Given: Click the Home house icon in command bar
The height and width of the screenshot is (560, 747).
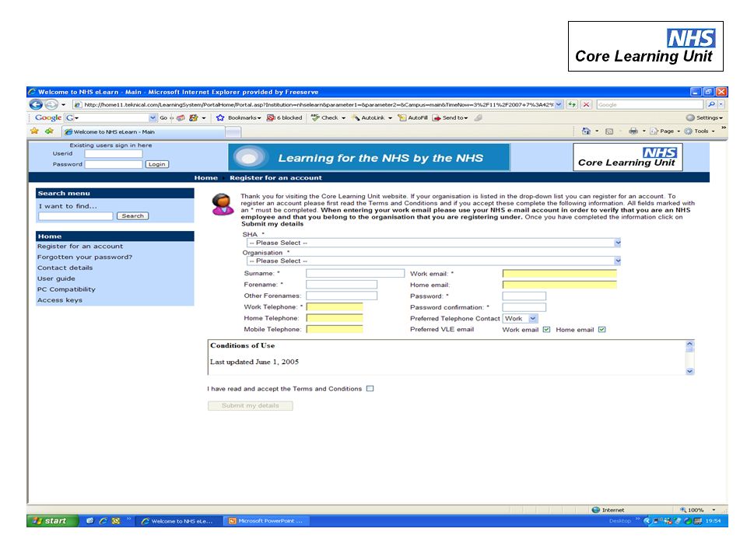Looking at the screenshot, I should pos(586,131).
